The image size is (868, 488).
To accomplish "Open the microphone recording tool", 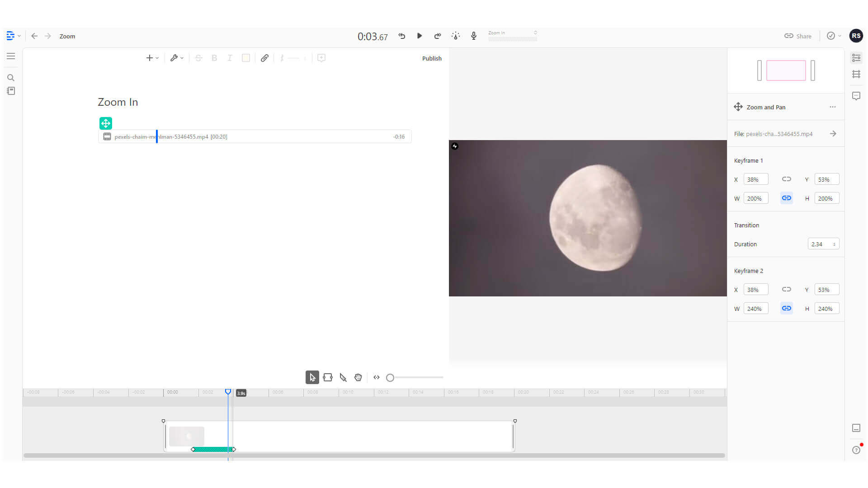I will tap(473, 36).
